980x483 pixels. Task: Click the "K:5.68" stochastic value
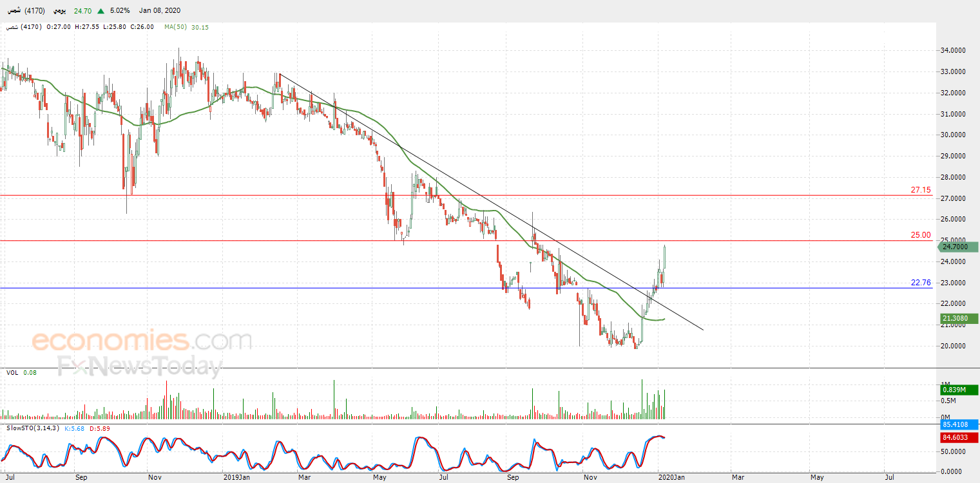click(x=75, y=428)
